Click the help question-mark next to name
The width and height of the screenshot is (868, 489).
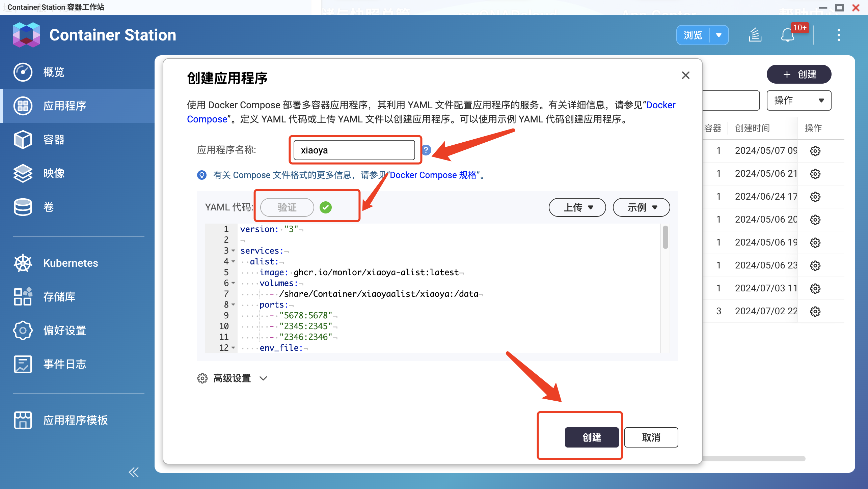pos(426,150)
